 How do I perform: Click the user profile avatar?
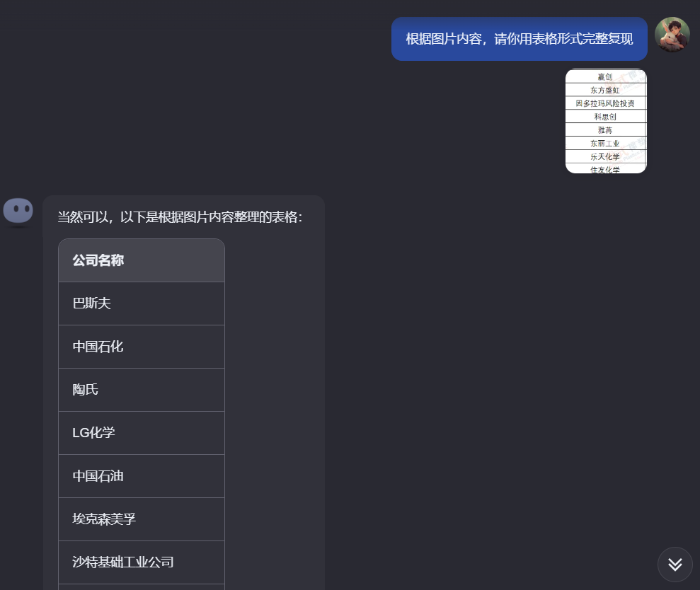672,35
